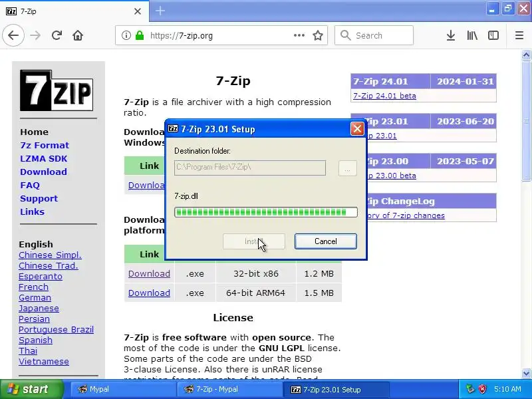
Task: Click the destination folder path field
Action: point(250,168)
